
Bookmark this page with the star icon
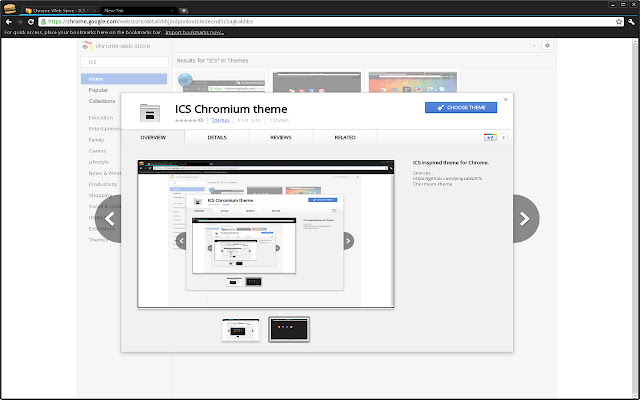(619, 22)
